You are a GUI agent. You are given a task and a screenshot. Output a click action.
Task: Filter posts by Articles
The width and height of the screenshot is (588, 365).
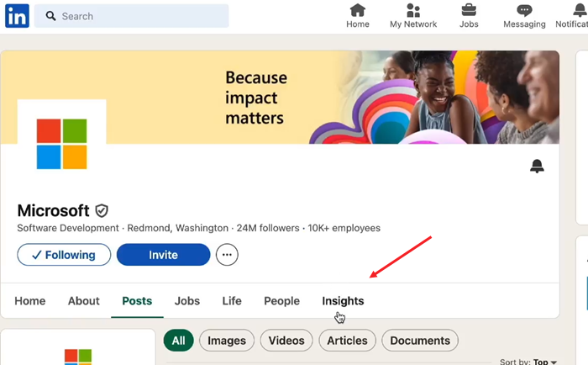347,341
